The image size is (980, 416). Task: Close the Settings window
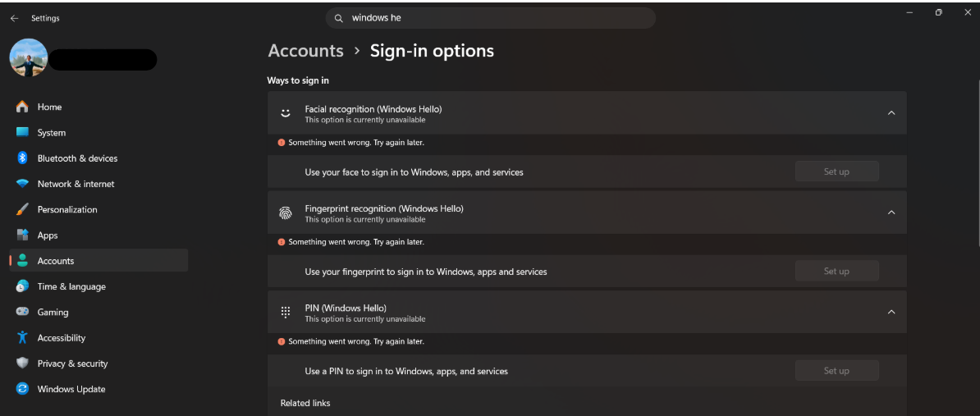click(968, 12)
